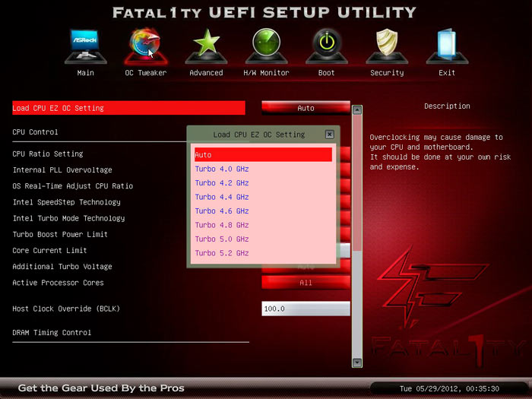Click the date and time display
The image size is (532, 399).
pos(449,389)
